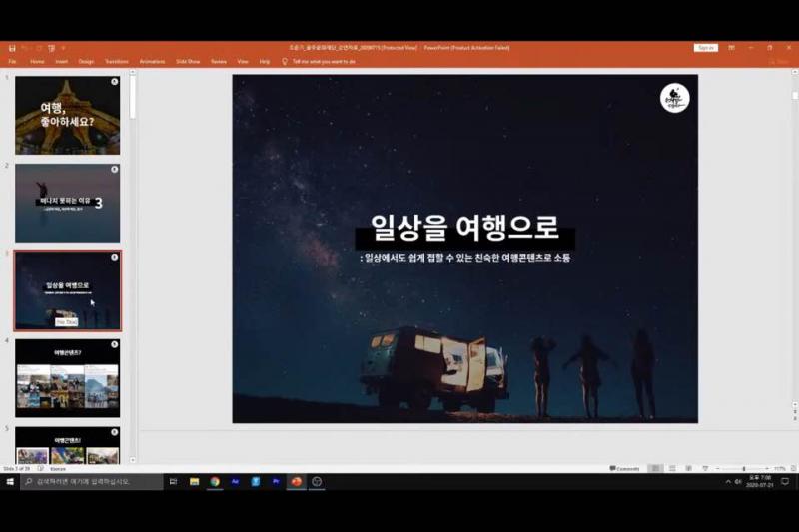
Task: Click the Windows taskbar search box
Action: (x=92, y=482)
